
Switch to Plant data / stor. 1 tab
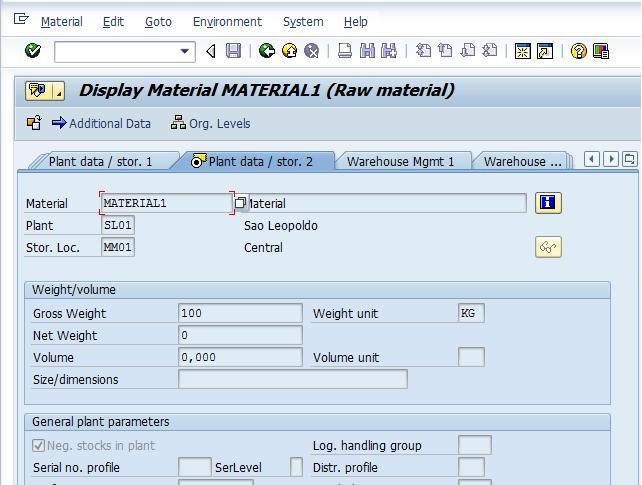coord(100,161)
